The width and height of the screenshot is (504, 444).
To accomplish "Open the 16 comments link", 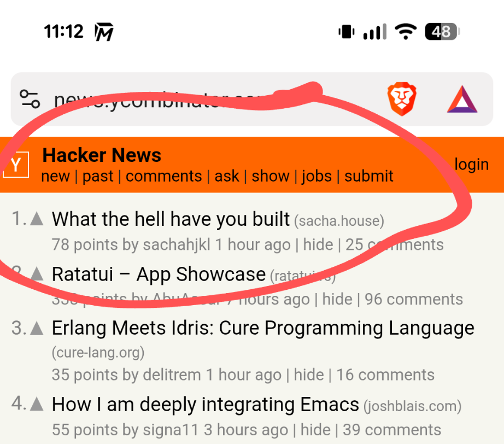I will 385,375.
